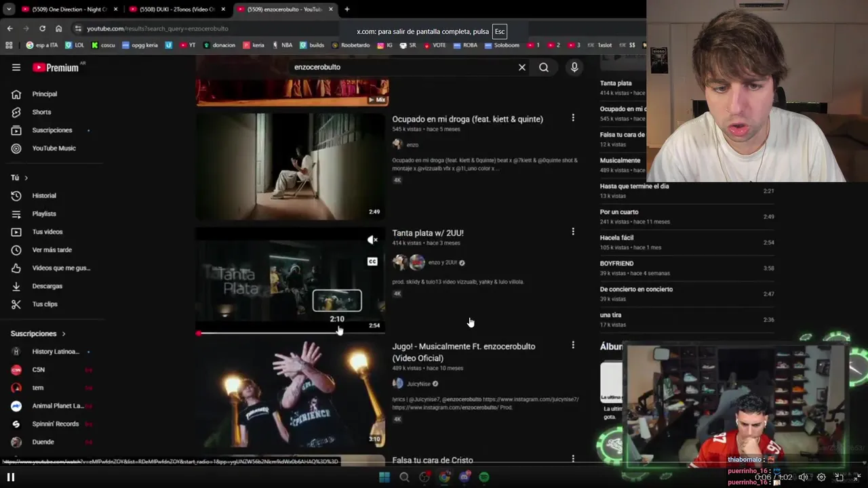Pause the fullscreen video player
This screenshot has height=488, width=868.
click(x=11, y=477)
